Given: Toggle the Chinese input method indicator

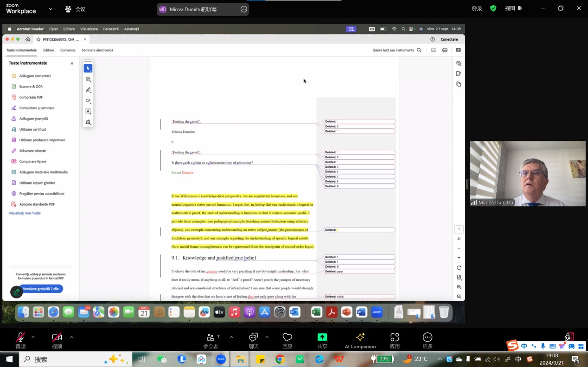Looking at the screenshot, I should pos(518,359).
